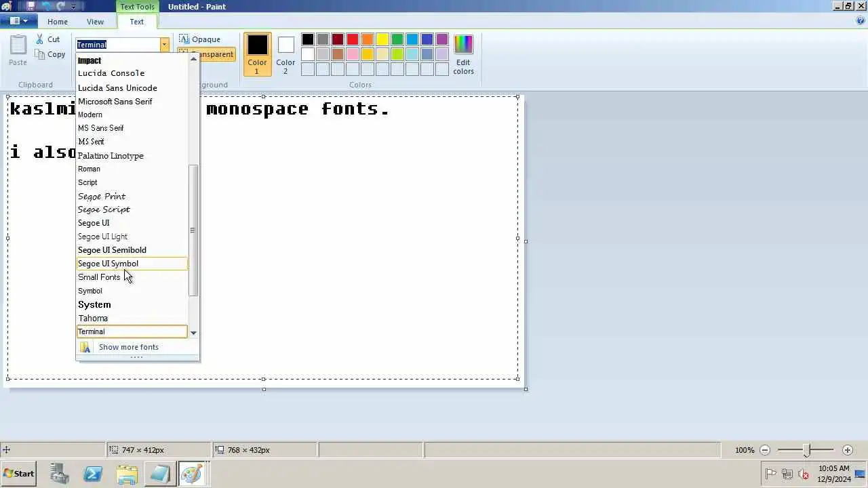Screen dimensions: 868x488
Task: Choose Roman font from list
Action: [132, 169]
